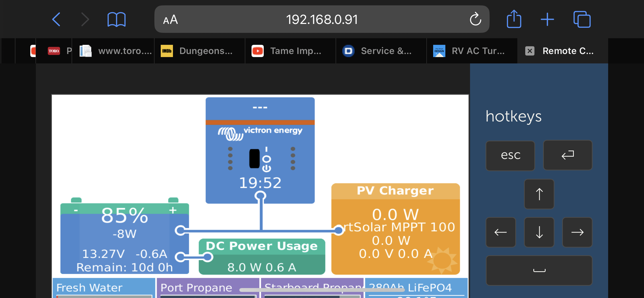
Task: Navigate back with the back arrow
Action: (x=56, y=19)
